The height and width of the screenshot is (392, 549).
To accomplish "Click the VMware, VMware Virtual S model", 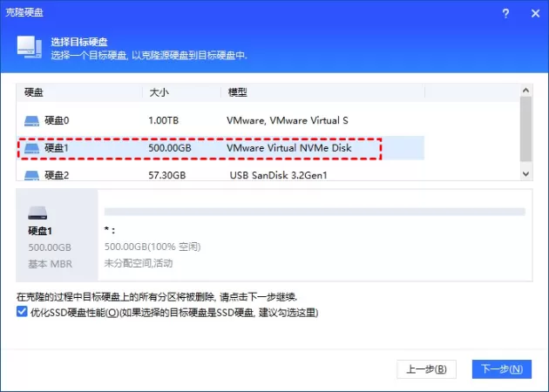I will (287, 121).
